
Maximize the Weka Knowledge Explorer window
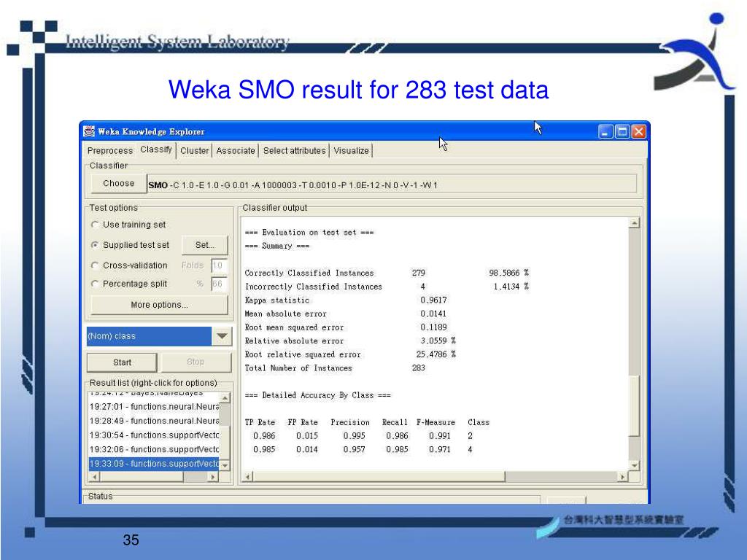(622, 132)
